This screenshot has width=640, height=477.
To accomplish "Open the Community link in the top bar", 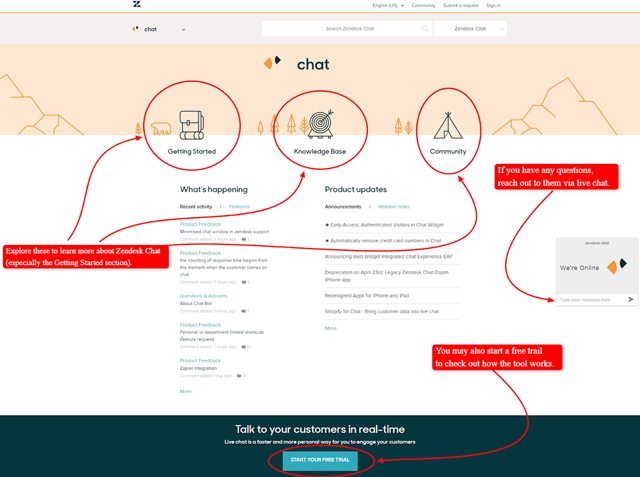I will (x=423, y=5).
